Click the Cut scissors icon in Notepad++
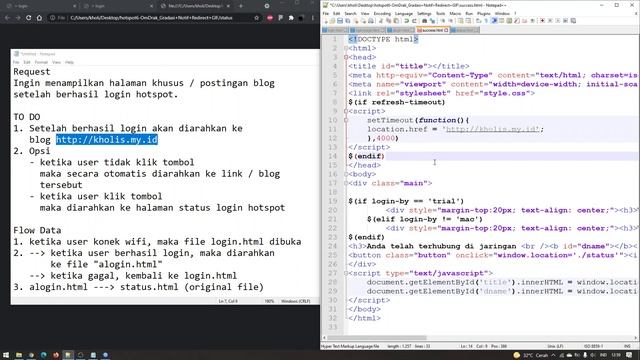 (380, 21)
